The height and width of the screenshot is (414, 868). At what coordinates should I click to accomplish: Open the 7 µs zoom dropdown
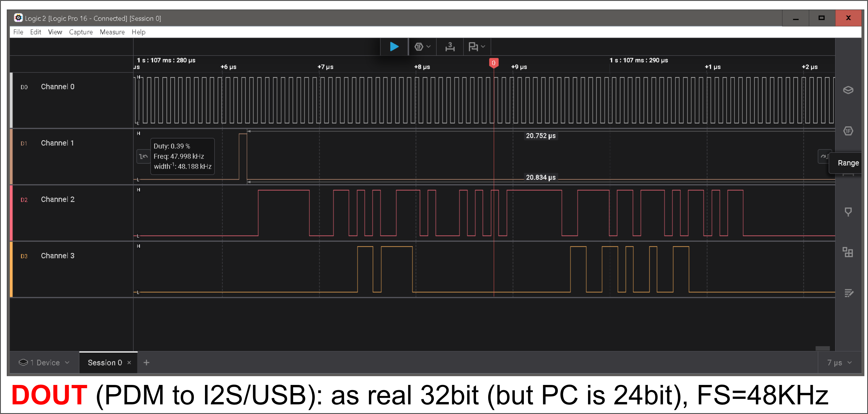(839, 362)
